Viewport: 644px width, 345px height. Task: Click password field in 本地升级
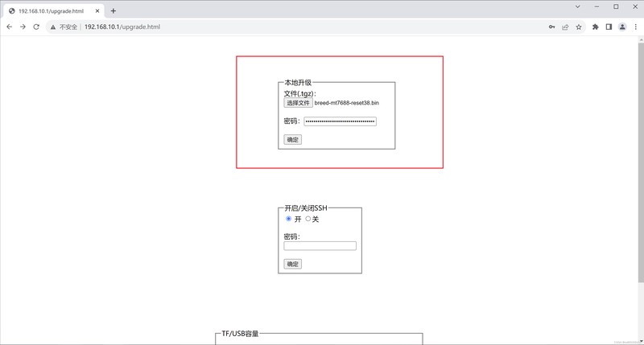pos(340,121)
